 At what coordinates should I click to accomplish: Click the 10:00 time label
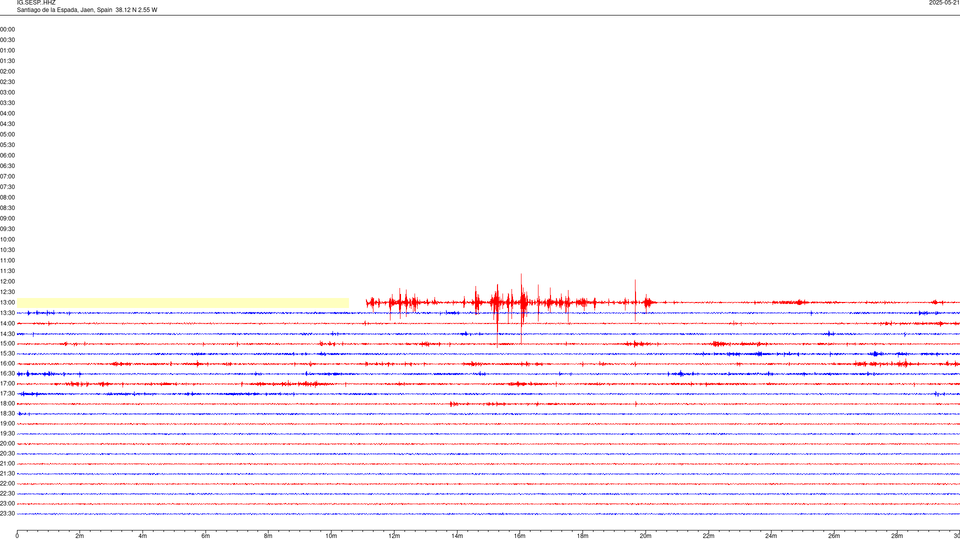coord(7,239)
